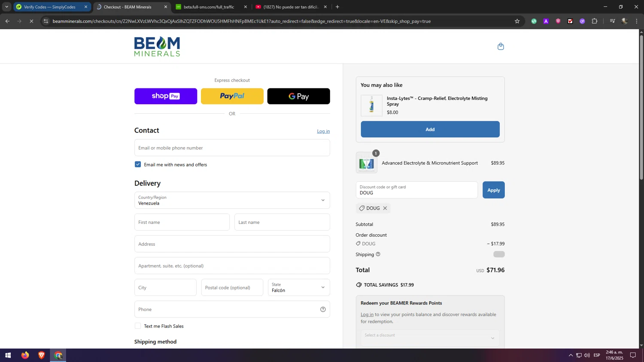Pay with Google Pay express checkout
This screenshot has height=362, width=644.
(299, 96)
